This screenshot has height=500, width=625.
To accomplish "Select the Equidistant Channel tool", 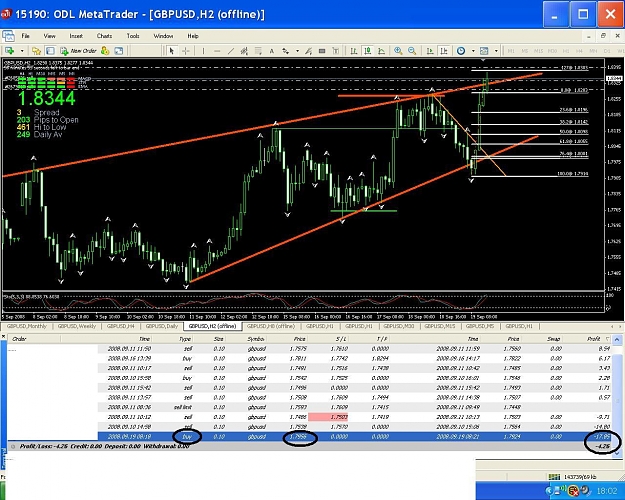I will (244, 51).
